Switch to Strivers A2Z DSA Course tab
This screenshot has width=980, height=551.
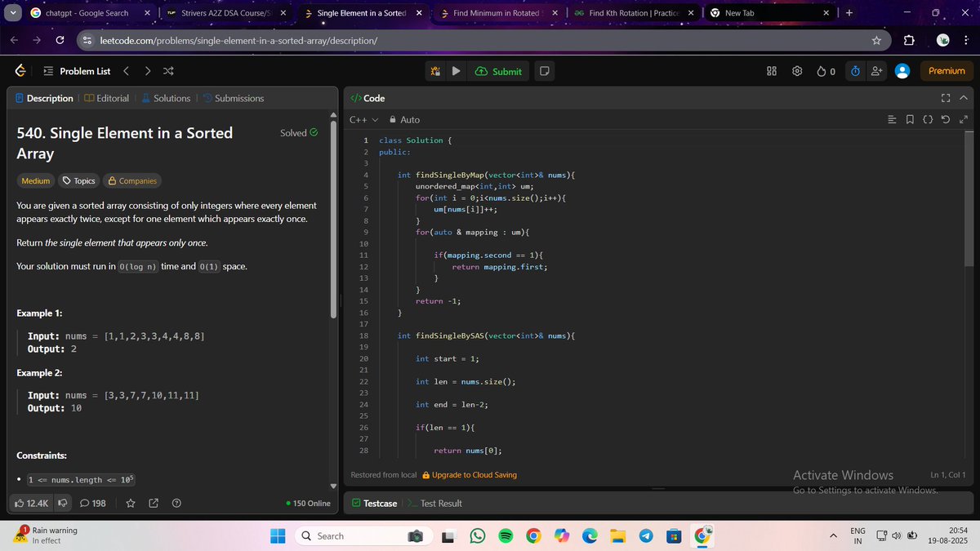(225, 13)
